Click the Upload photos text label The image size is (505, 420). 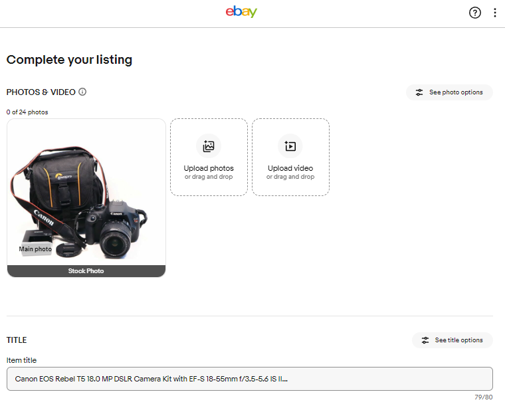tap(209, 168)
